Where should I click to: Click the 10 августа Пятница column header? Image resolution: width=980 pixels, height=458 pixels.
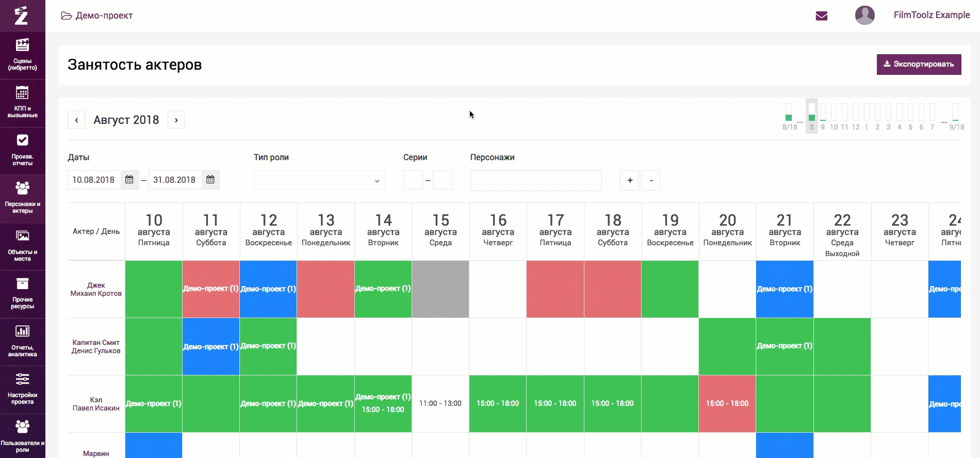tap(154, 230)
